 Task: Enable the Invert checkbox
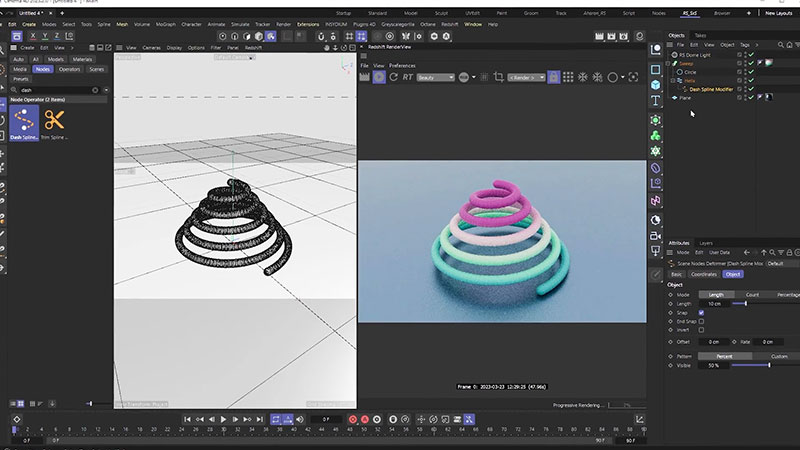pos(701,330)
